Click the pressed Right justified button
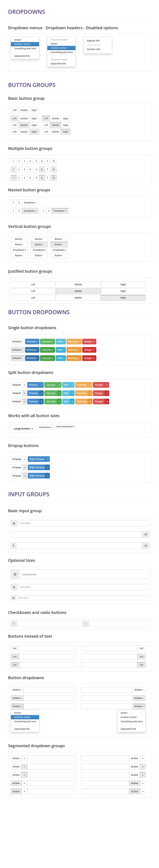 tap(123, 297)
